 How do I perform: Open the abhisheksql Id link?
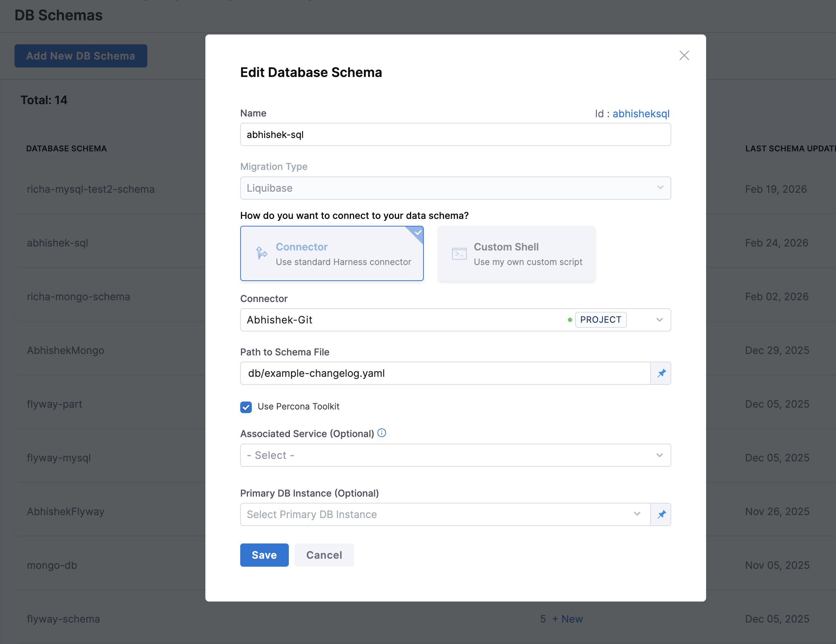click(641, 113)
